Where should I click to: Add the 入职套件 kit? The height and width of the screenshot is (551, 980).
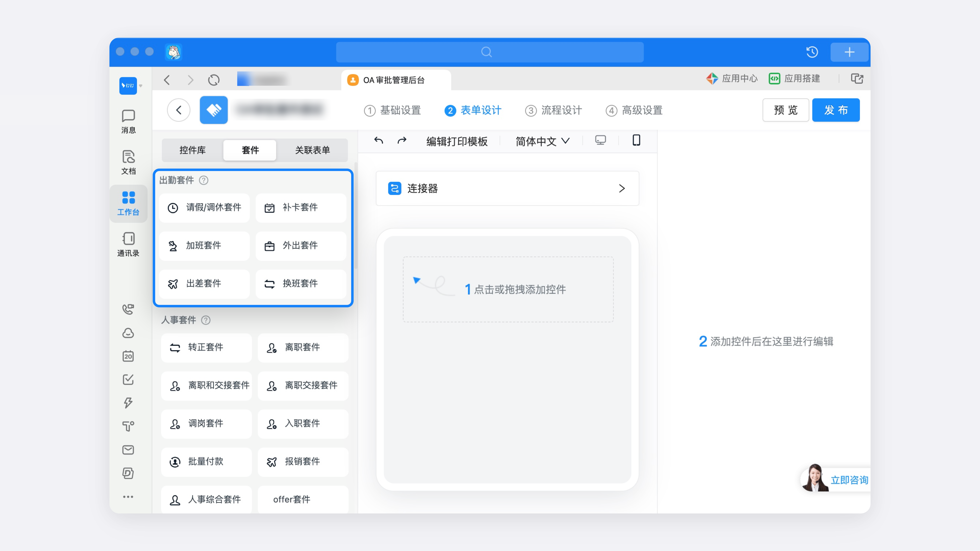coord(303,424)
